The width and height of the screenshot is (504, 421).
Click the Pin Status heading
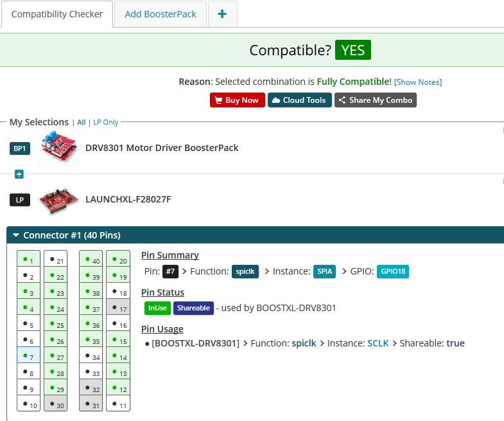[162, 292]
